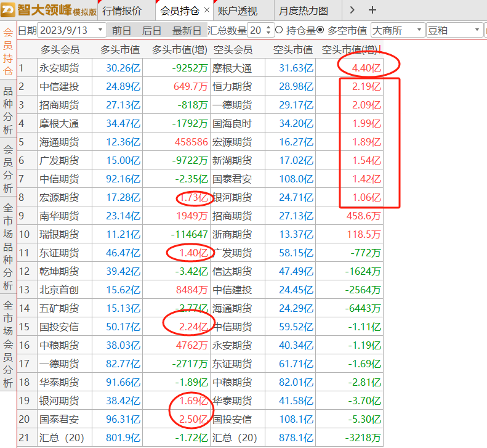The image size is (487, 448).
Task: Click the value 96.31亿 in row 20
Action: (123, 419)
